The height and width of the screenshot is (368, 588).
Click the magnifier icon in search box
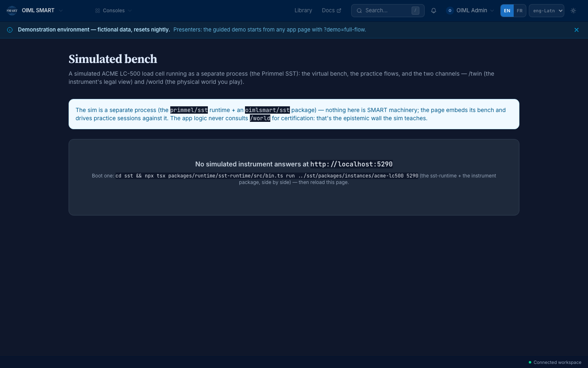click(359, 11)
